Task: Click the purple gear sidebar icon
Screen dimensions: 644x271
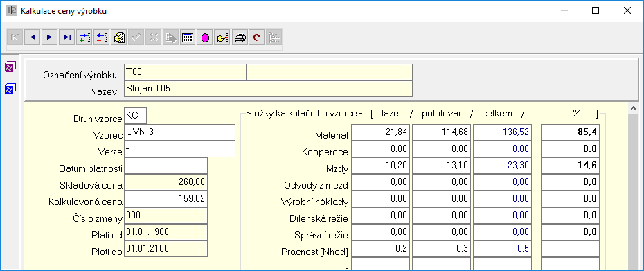Action: point(10,67)
